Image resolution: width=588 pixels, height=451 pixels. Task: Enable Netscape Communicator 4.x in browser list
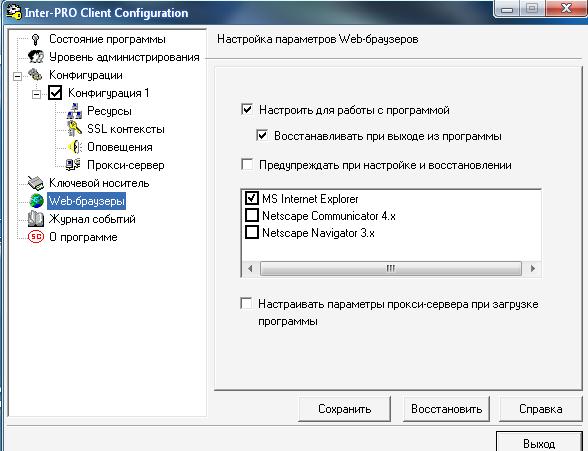tap(252, 216)
